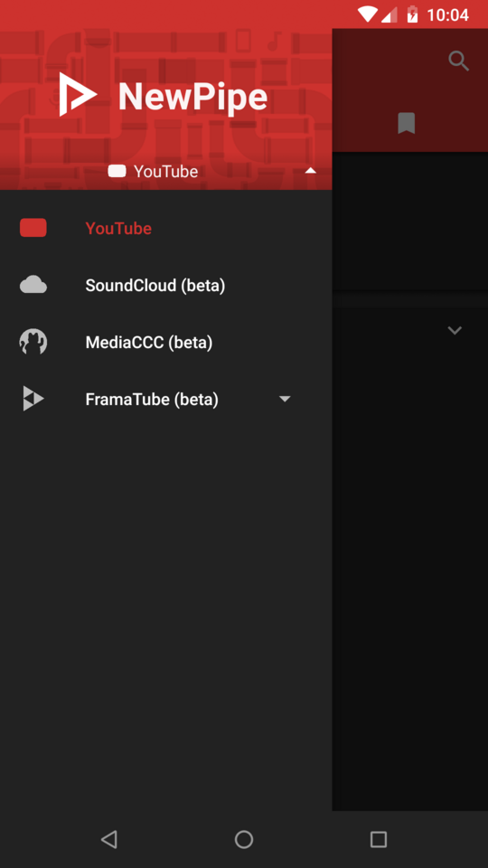488x868 pixels.
Task: Tap the YouTube label in drawer header
Action: (x=166, y=172)
